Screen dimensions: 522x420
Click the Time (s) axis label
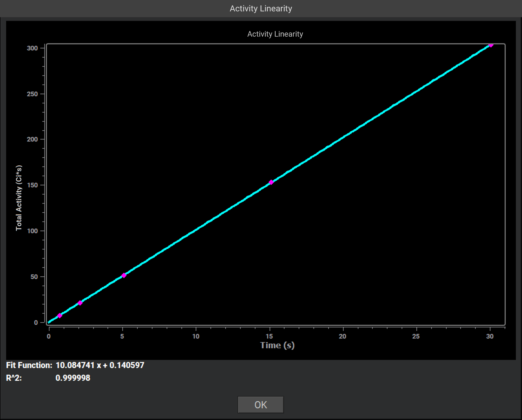coord(277,345)
